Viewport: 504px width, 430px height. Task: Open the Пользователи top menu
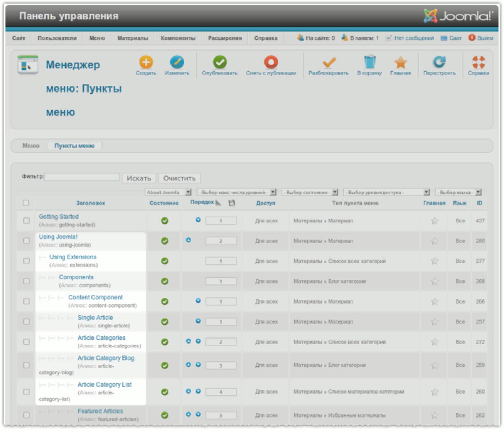[x=57, y=38]
